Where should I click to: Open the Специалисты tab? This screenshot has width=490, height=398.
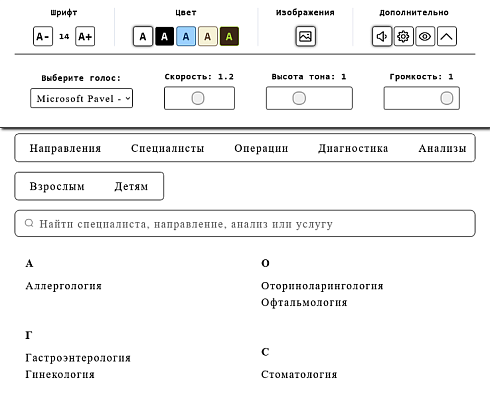point(168,148)
